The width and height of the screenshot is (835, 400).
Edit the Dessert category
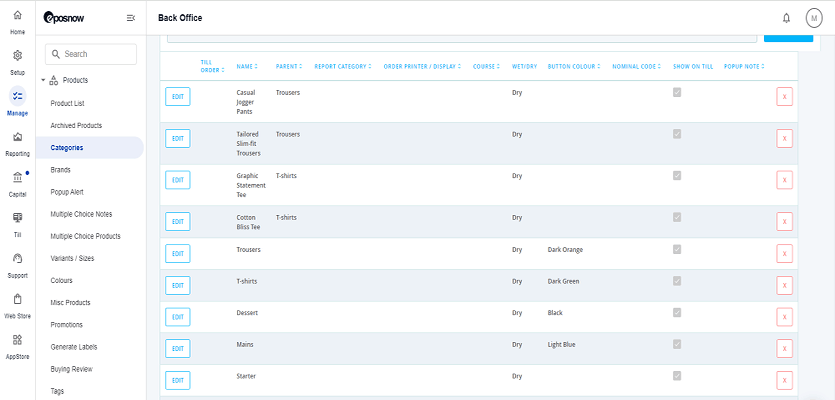tap(178, 317)
